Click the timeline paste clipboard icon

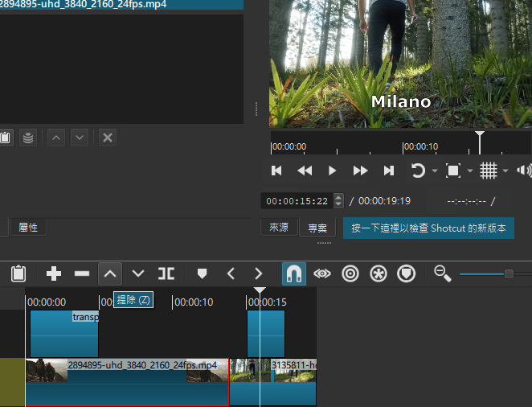click(x=18, y=273)
